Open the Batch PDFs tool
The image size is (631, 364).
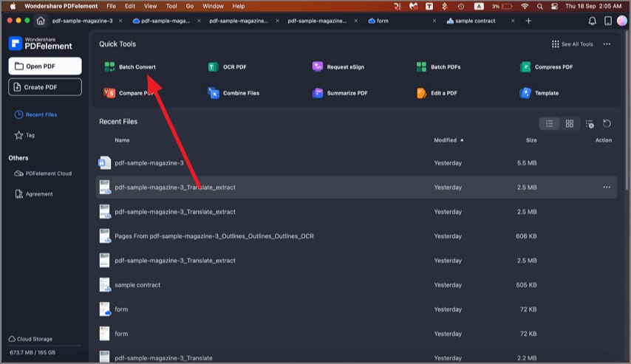click(438, 66)
